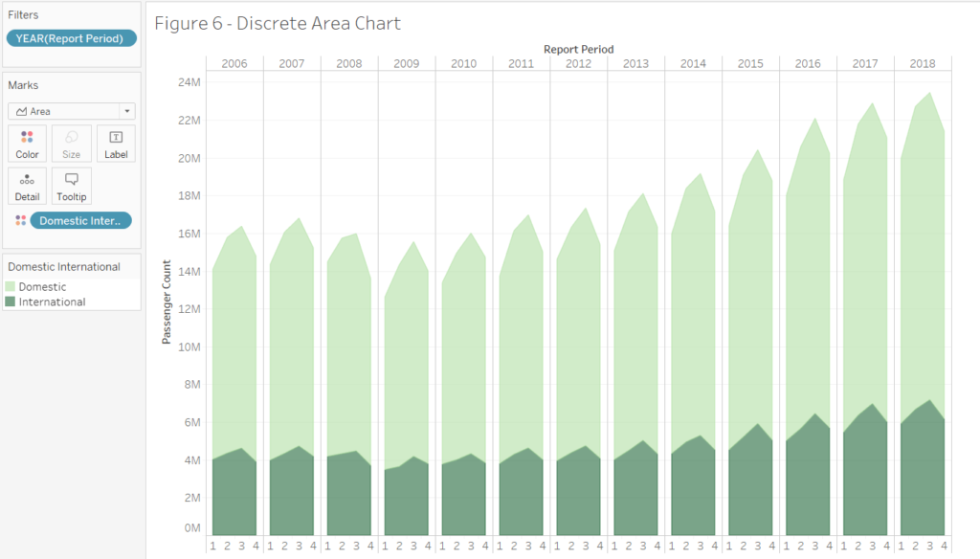The image size is (980, 559).
Task: Select the 2009 Domestic light green area
Action: [407, 363]
